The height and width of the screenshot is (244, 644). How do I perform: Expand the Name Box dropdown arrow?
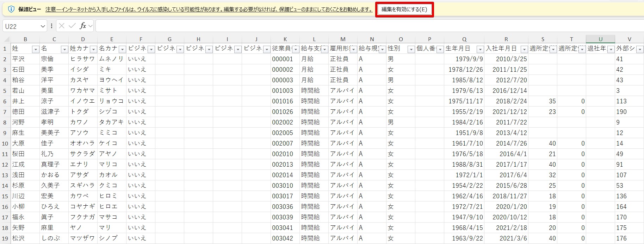pyautogui.click(x=43, y=26)
